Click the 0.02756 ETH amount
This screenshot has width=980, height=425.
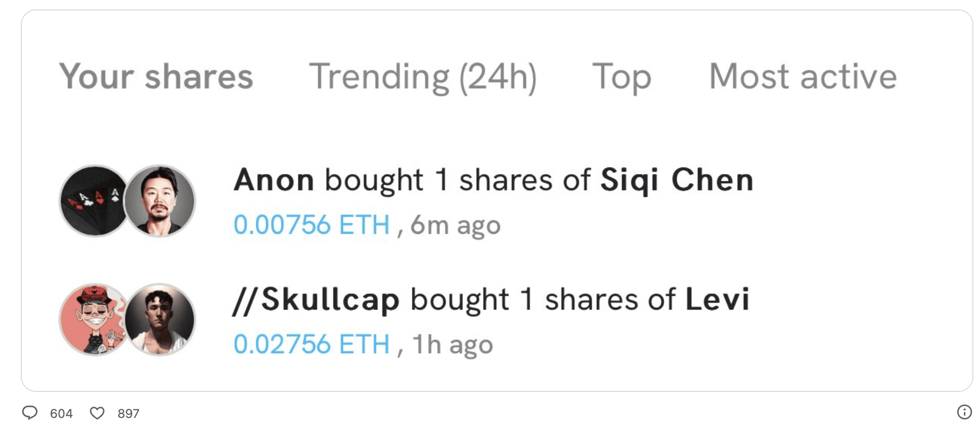click(x=312, y=344)
